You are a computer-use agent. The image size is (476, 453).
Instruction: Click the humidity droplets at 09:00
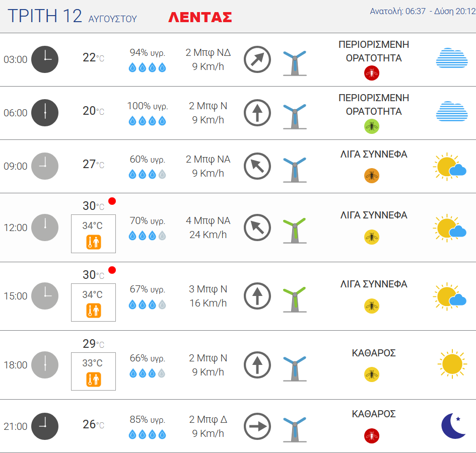point(147,174)
